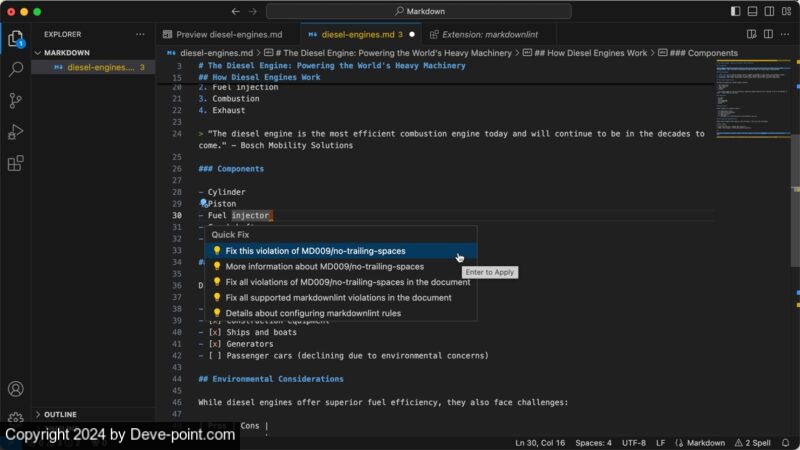Click '2 Spell' status bar indicator

pyautogui.click(x=753, y=442)
